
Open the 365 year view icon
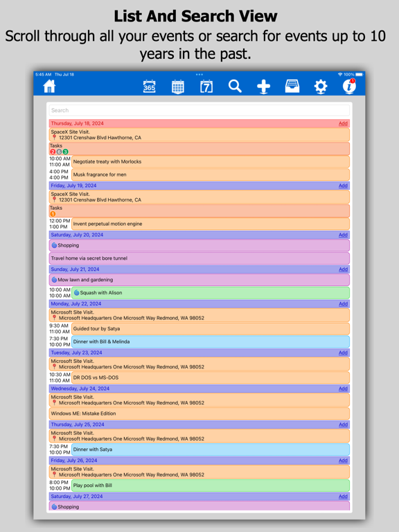click(150, 87)
